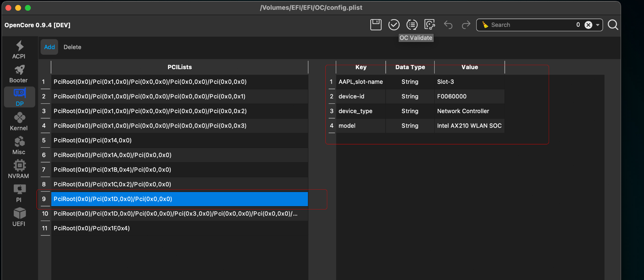Select the DP DeviceProperties sidebar section
The image size is (644, 280).
(19, 97)
